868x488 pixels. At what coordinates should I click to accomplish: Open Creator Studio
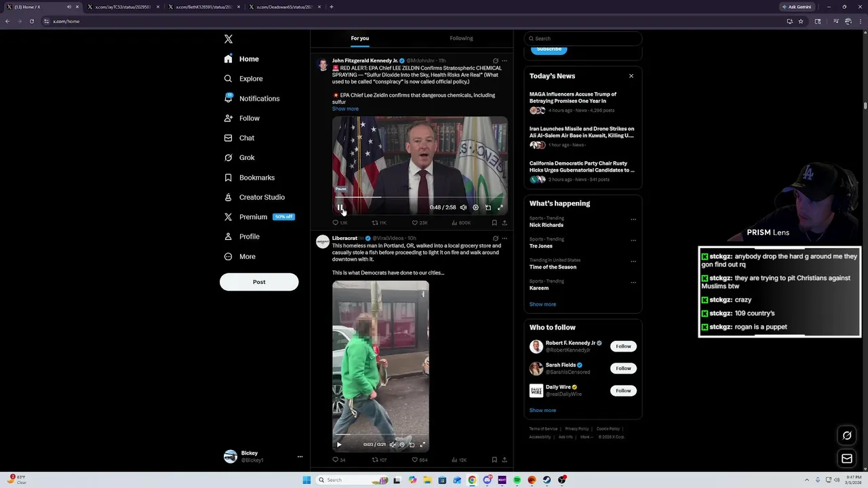pyautogui.click(x=254, y=197)
